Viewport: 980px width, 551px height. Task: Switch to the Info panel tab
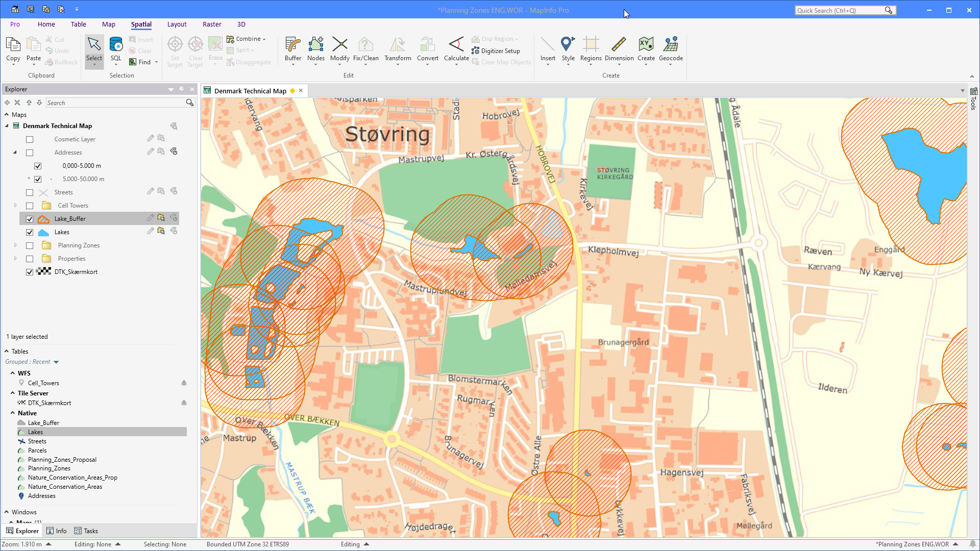click(x=57, y=531)
